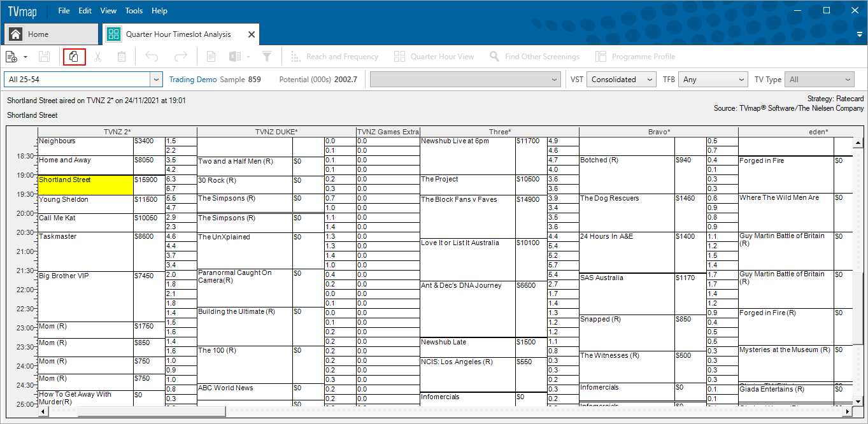The height and width of the screenshot is (424, 868).
Task: Click the Trading Demo link
Action: pyautogui.click(x=193, y=80)
